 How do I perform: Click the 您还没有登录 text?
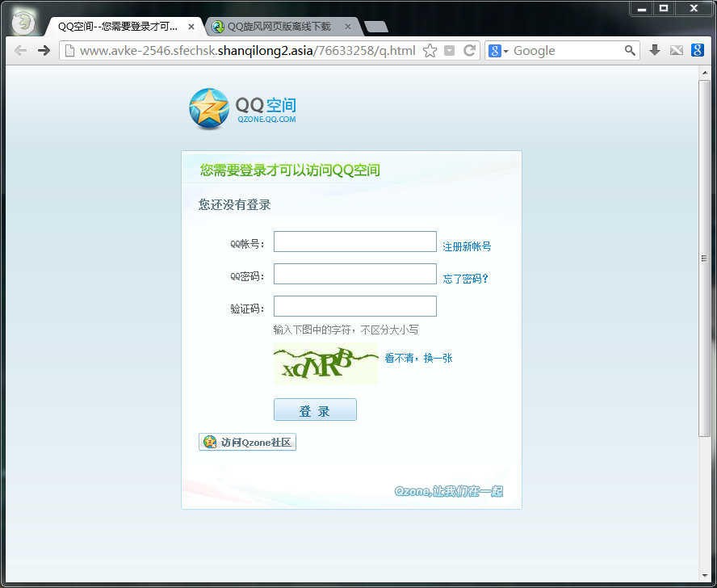pyautogui.click(x=235, y=204)
